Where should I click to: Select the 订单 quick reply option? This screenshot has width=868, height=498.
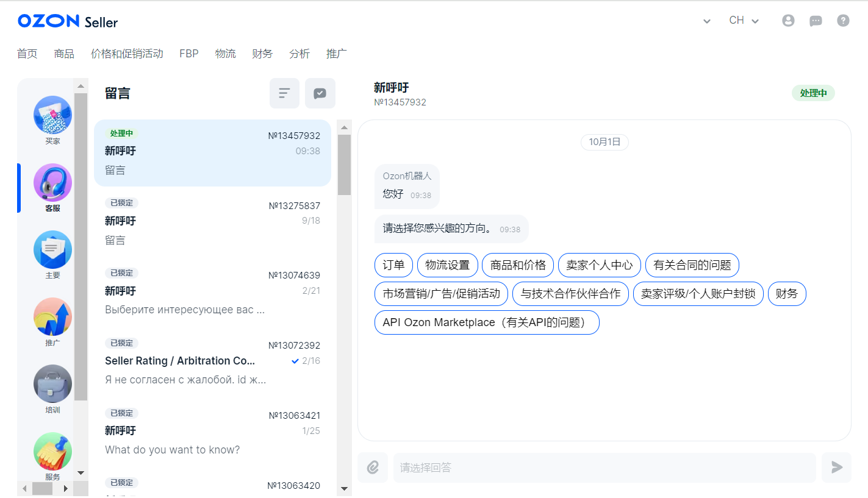tap(393, 265)
